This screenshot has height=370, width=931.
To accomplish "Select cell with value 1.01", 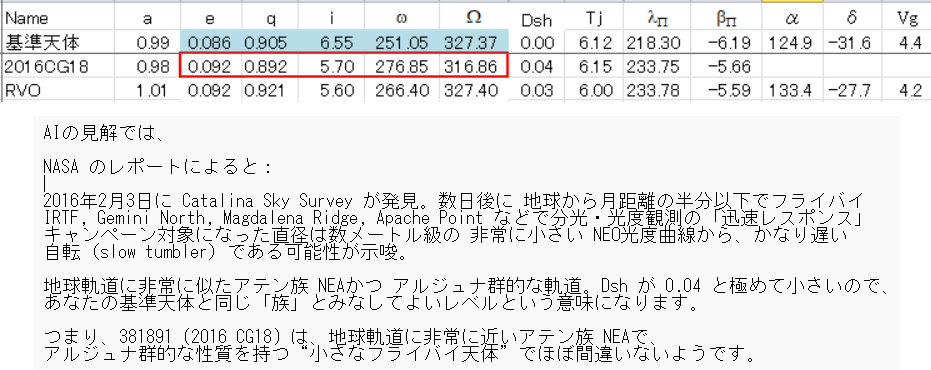I will (x=148, y=90).
